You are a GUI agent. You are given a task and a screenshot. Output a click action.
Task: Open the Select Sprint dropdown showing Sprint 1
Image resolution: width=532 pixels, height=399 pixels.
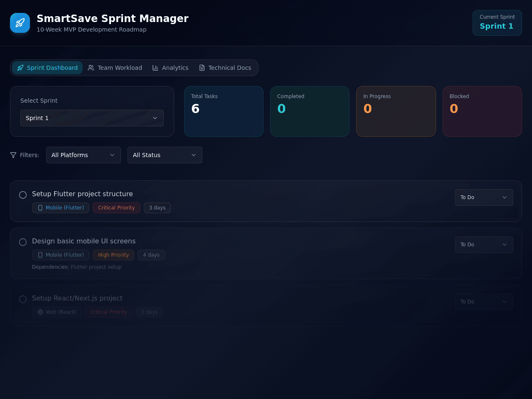tap(92, 118)
